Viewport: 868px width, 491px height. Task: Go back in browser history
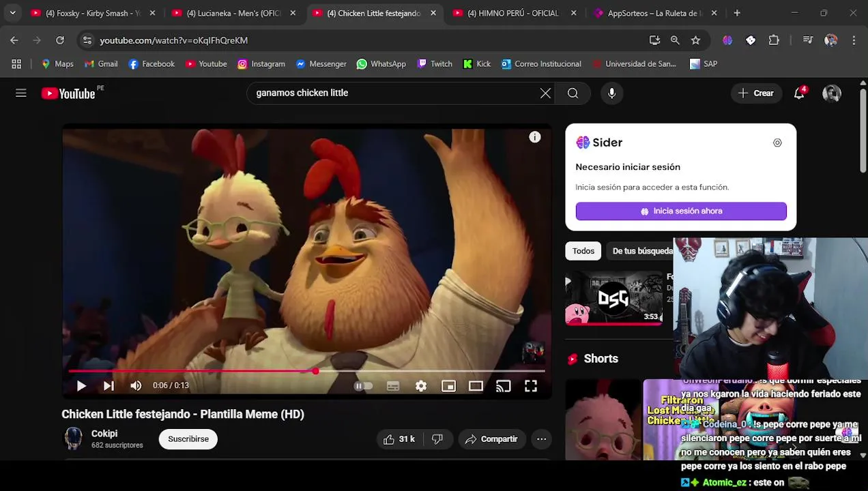pyautogui.click(x=14, y=40)
